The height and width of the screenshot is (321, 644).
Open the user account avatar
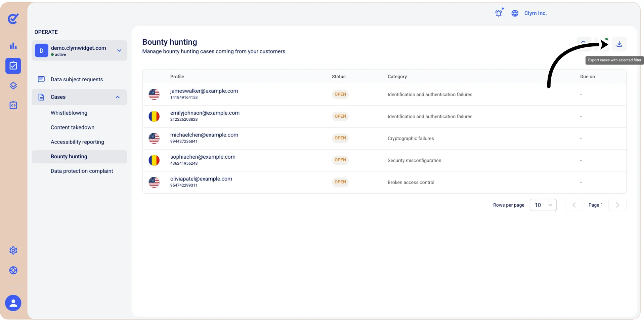coord(13,303)
